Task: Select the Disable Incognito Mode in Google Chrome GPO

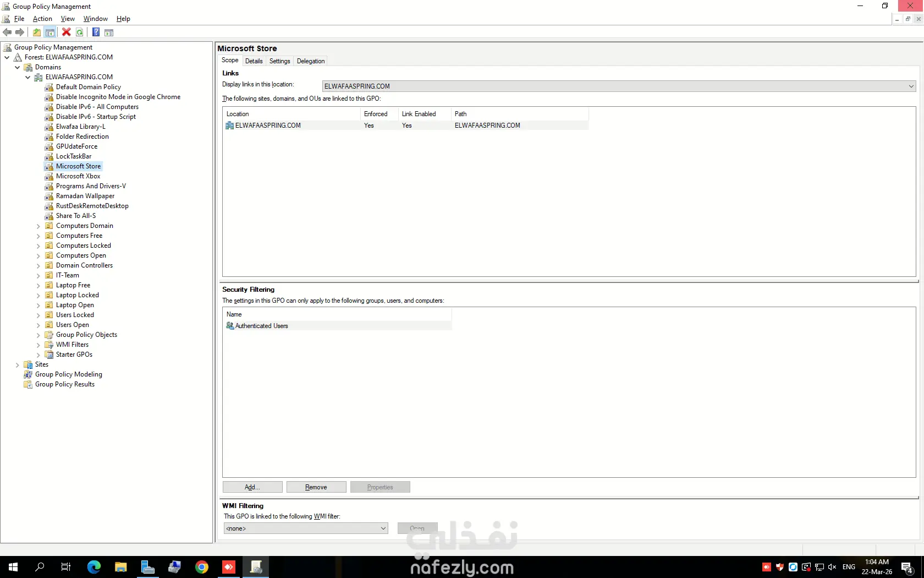Action: pos(118,97)
